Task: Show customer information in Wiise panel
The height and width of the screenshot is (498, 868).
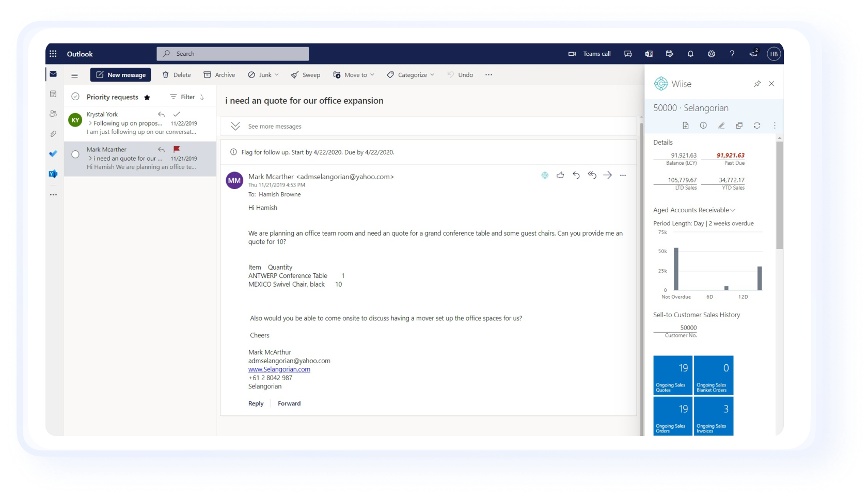Action: coord(703,126)
